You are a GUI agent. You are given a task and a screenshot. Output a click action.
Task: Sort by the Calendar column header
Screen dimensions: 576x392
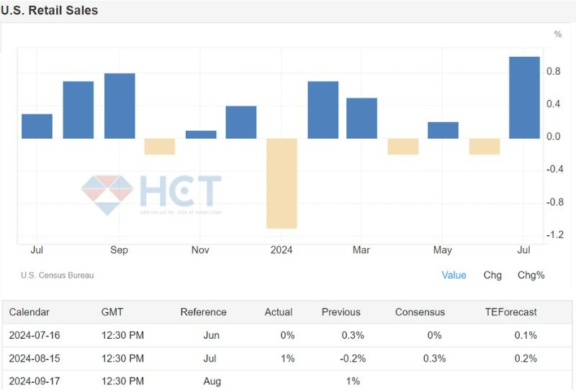point(29,312)
